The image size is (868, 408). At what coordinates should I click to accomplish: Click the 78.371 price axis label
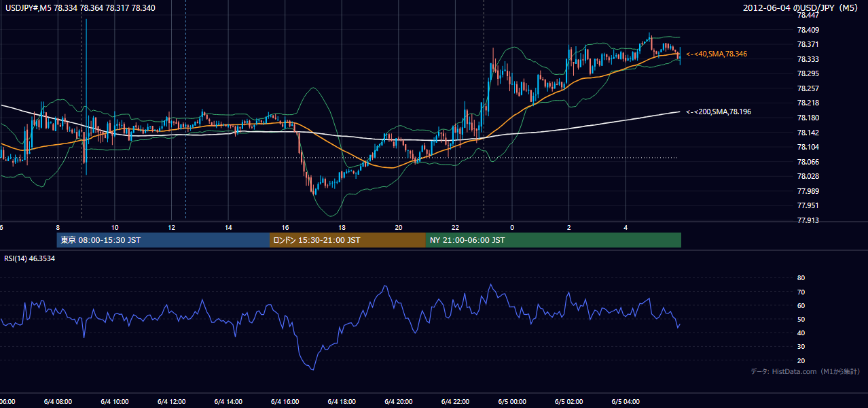point(808,44)
